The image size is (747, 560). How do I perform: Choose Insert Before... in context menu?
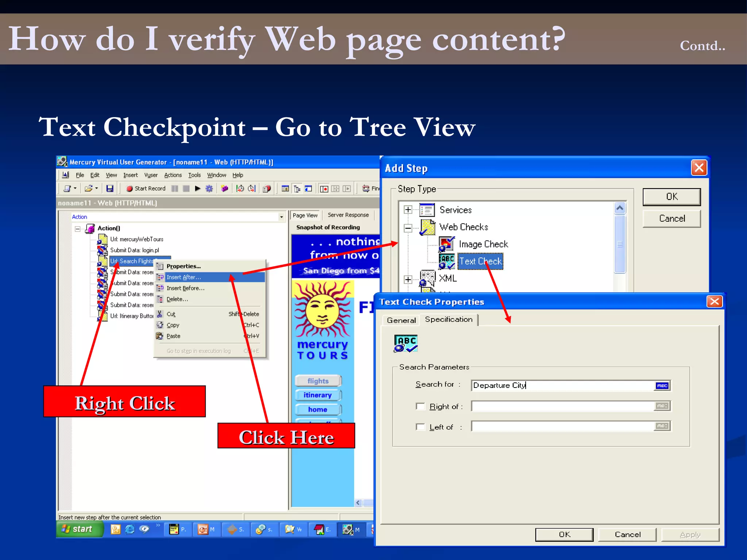tap(210, 288)
